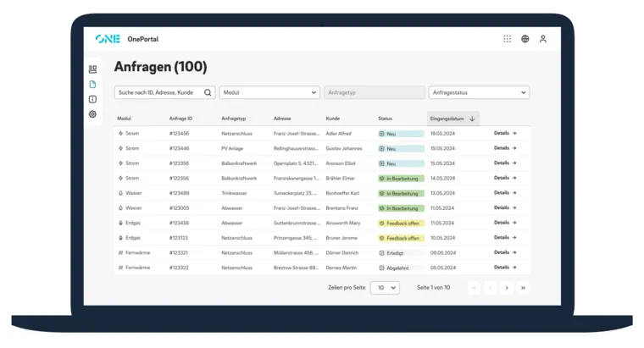Click the search magnifier icon
Viewport: 644px width, 348px height.
(208, 92)
